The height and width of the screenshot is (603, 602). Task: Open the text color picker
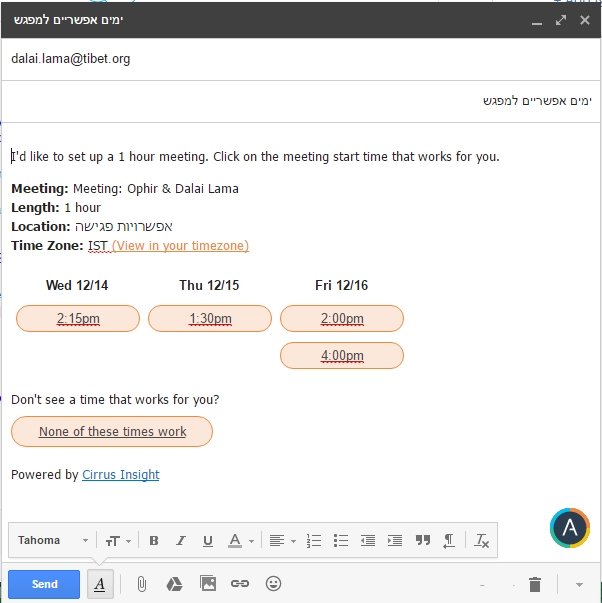(x=240, y=541)
